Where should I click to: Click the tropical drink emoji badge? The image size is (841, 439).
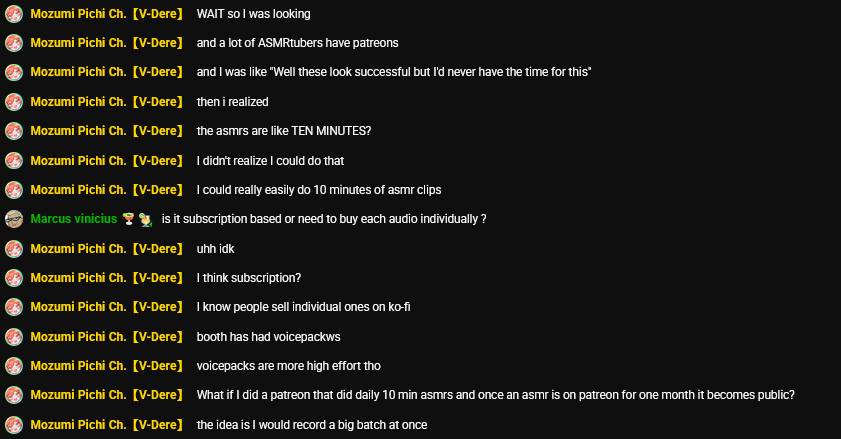click(x=145, y=219)
